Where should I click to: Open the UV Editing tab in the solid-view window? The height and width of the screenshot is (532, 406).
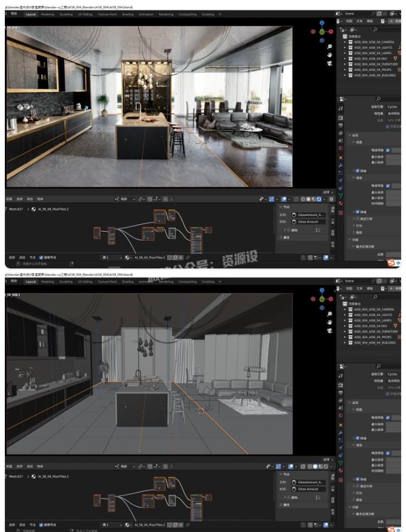point(85,281)
